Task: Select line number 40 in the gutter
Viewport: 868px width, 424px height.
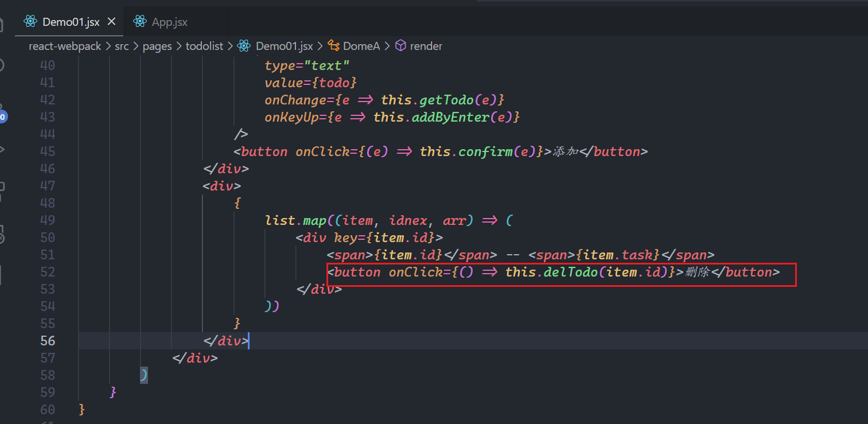Action: coord(48,65)
